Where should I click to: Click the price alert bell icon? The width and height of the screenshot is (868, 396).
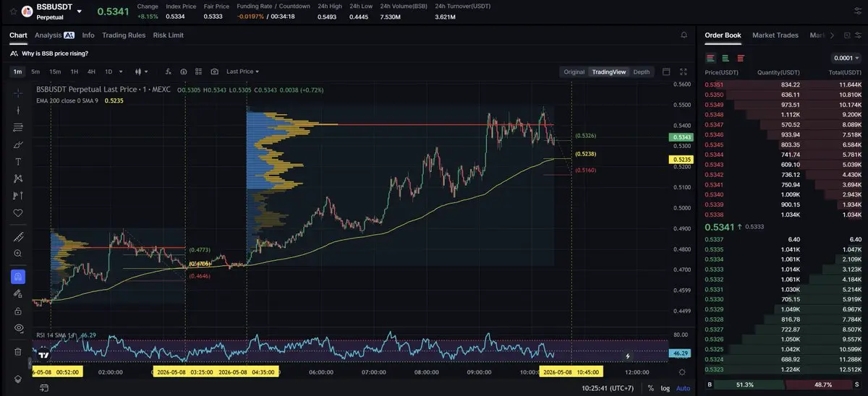pos(684,35)
